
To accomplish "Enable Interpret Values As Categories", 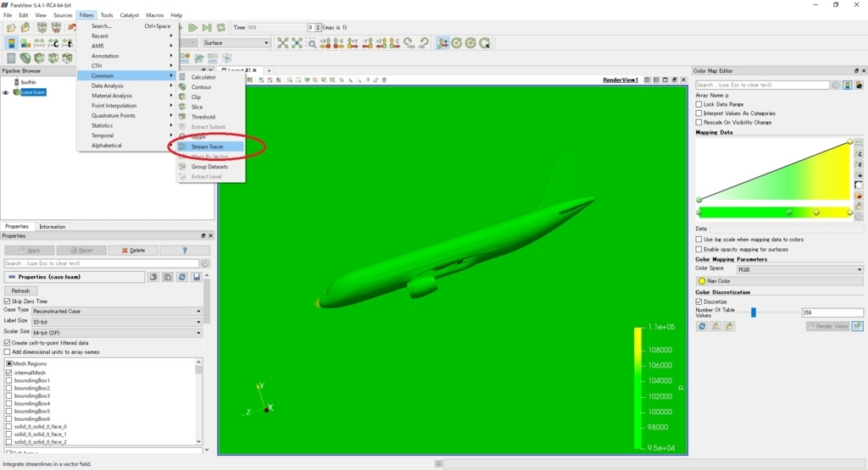I will point(698,113).
